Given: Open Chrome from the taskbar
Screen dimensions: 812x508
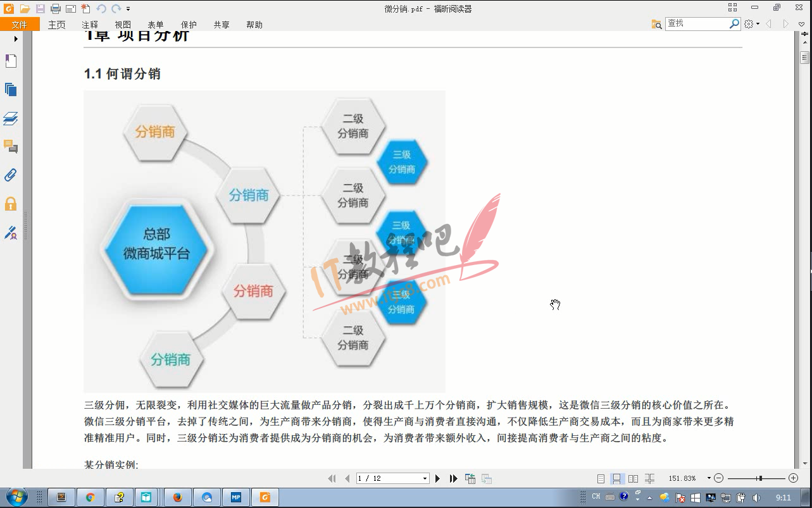Looking at the screenshot, I should (90, 498).
